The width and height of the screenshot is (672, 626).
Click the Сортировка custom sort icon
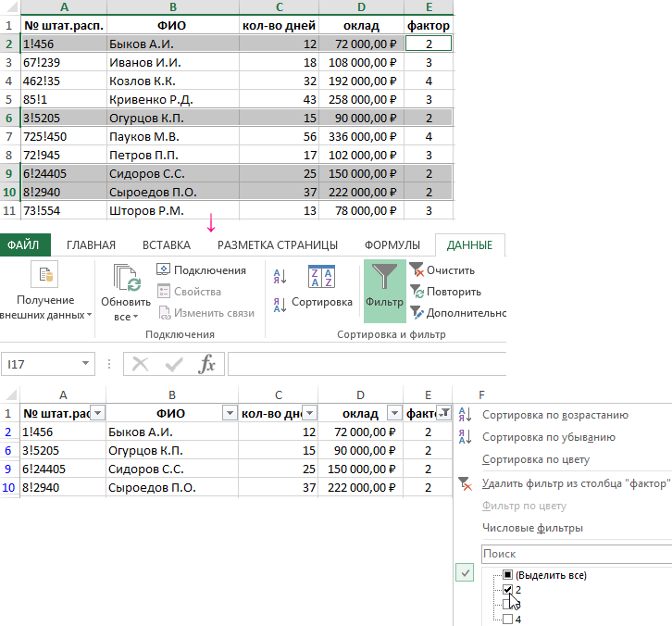coord(320,278)
